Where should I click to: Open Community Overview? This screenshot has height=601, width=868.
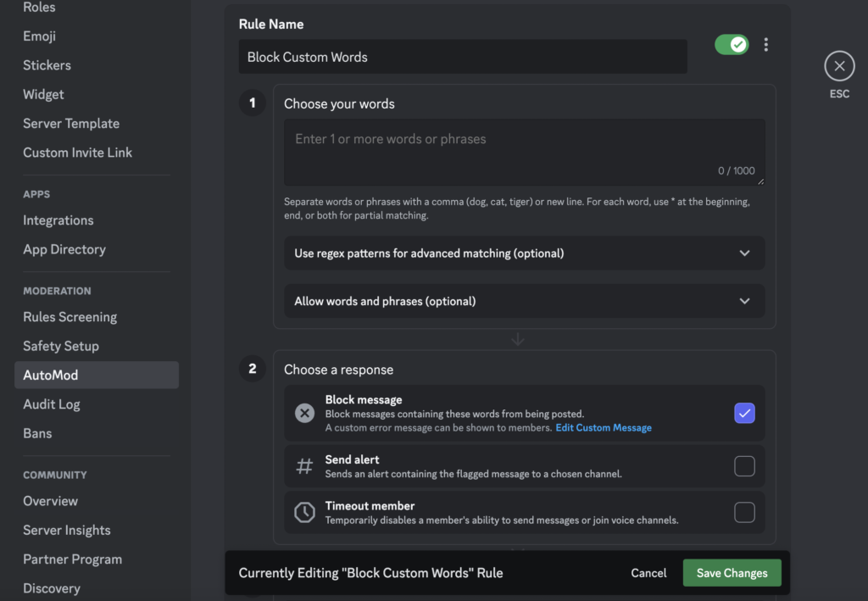(x=50, y=501)
